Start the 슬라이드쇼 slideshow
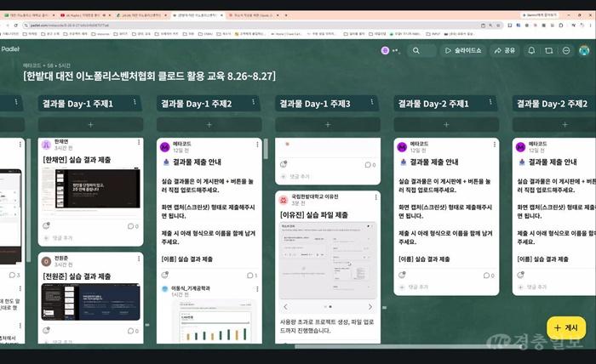The height and width of the screenshot is (364, 596). pyautogui.click(x=463, y=50)
